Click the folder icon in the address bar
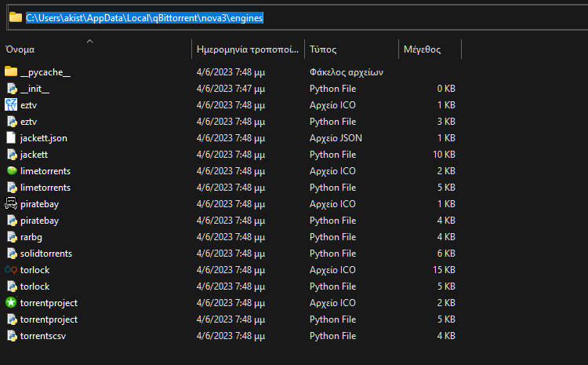This screenshot has width=588, height=365. pyautogui.click(x=16, y=17)
